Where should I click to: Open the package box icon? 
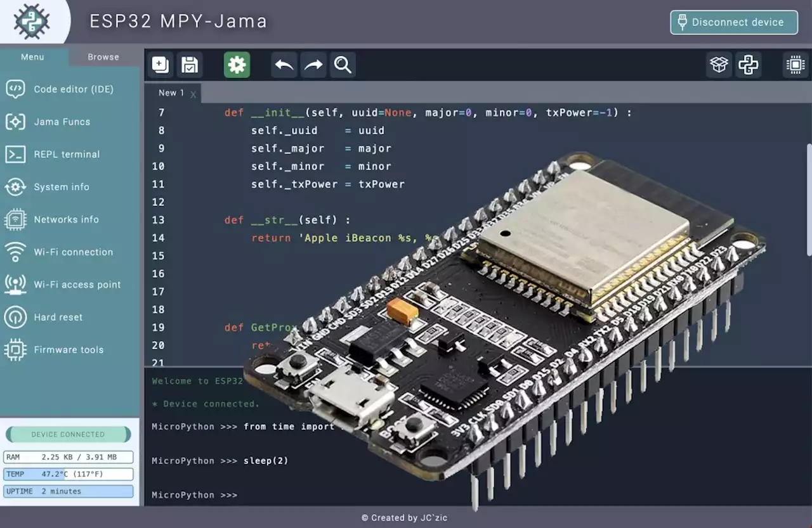719,65
